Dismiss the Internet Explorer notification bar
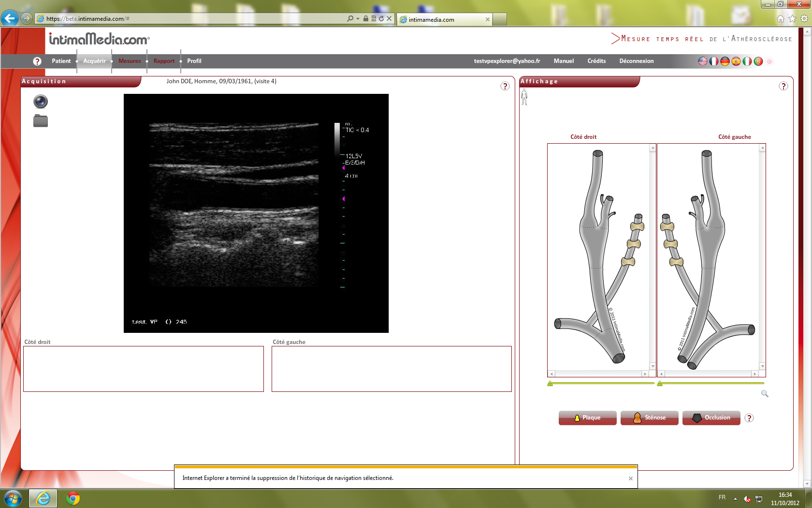The image size is (812, 508). point(630,478)
